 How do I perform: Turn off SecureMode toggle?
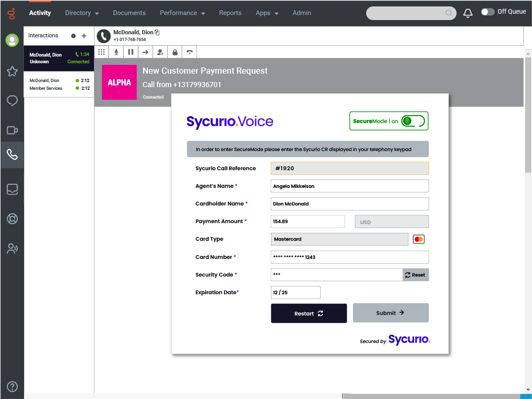click(x=413, y=121)
